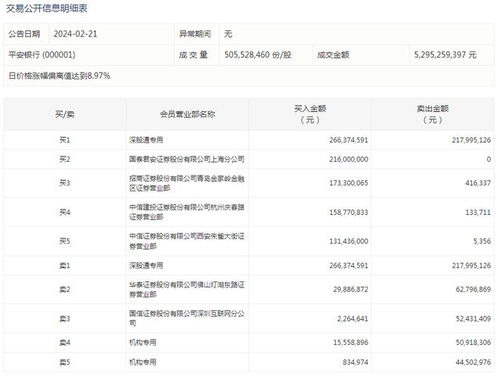Image resolution: width=499 pixels, height=376 pixels.
Task: Click buy amount 173,300,065
Action: coord(349,183)
